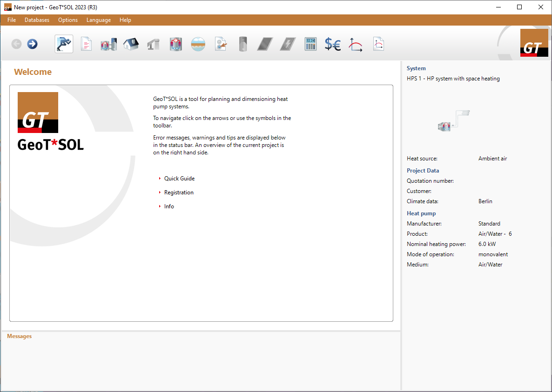Click the 'Heat source:' label
This screenshot has width=552, height=392.
[x=422, y=159]
